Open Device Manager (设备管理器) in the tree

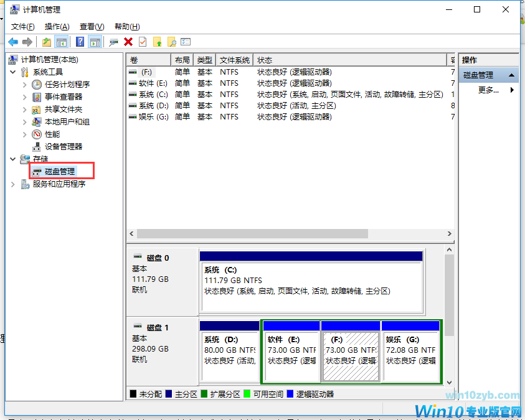tap(63, 146)
